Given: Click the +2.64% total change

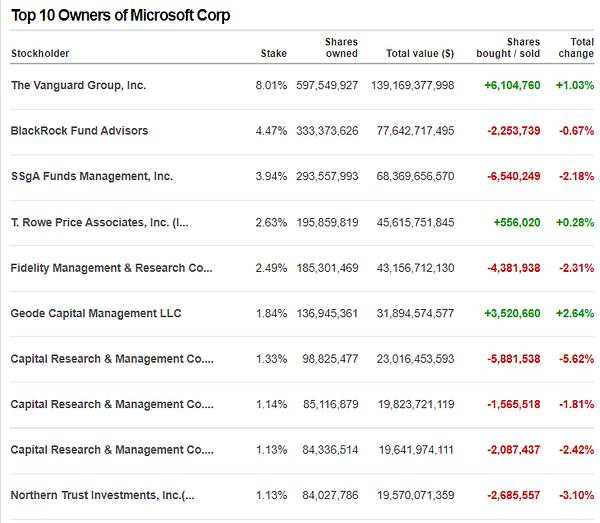Looking at the screenshot, I should coord(575,313).
